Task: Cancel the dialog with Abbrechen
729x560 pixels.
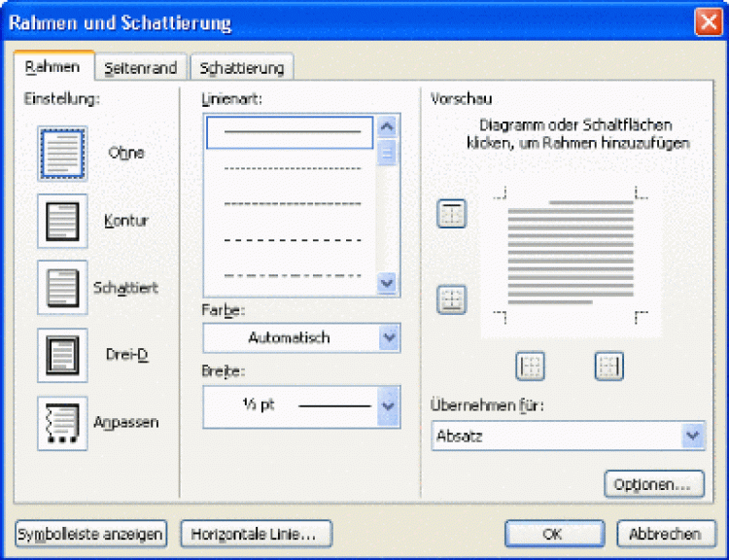Action: pyautogui.click(x=665, y=534)
